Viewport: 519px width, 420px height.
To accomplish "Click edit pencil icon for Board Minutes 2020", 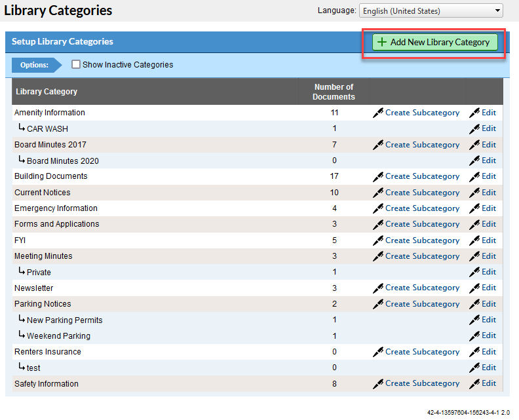I will pyautogui.click(x=474, y=161).
